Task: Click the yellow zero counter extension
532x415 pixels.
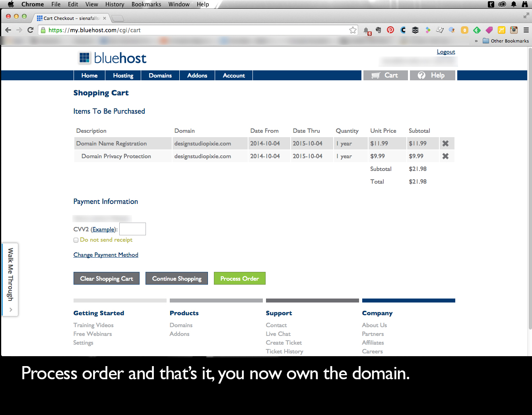Action: (x=464, y=30)
